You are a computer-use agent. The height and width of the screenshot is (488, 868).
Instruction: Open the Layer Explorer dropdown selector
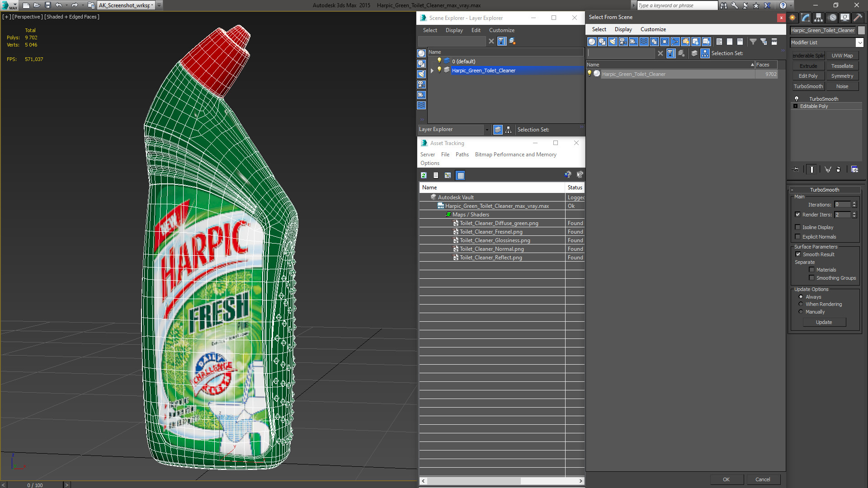(486, 130)
